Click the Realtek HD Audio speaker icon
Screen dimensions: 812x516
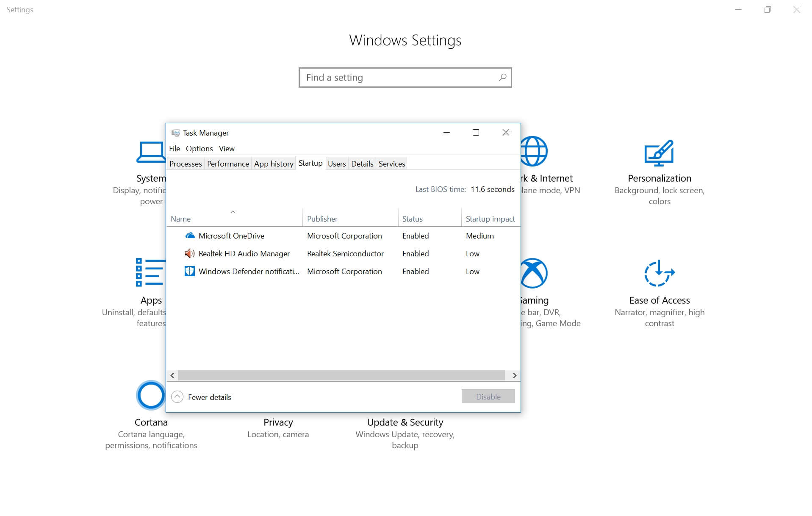(189, 253)
